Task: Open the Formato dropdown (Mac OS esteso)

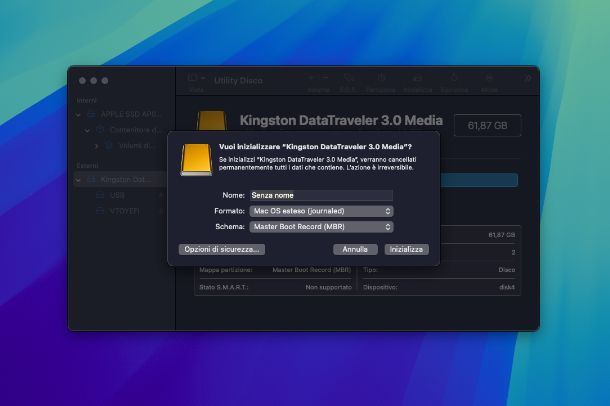Action: click(321, 211)
